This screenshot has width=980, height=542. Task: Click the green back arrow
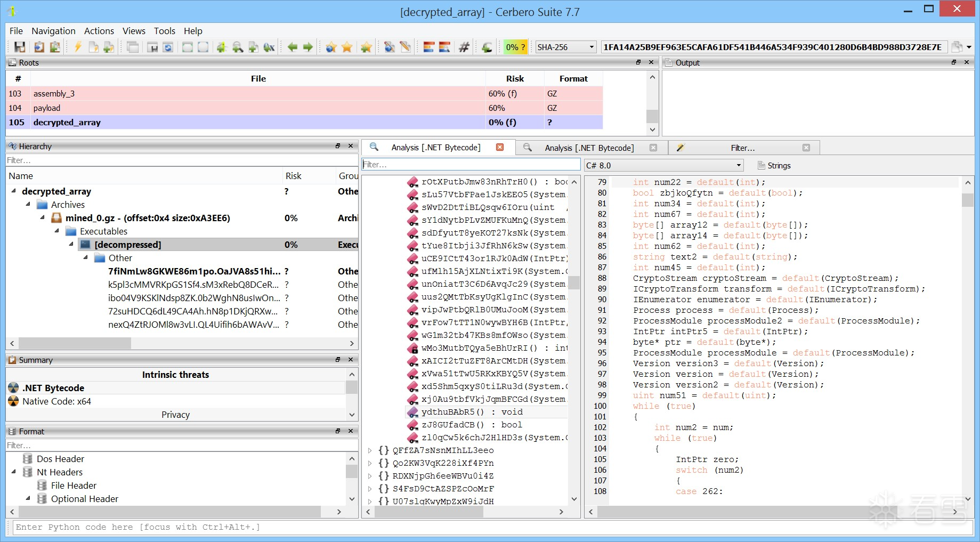pos(293,47)
